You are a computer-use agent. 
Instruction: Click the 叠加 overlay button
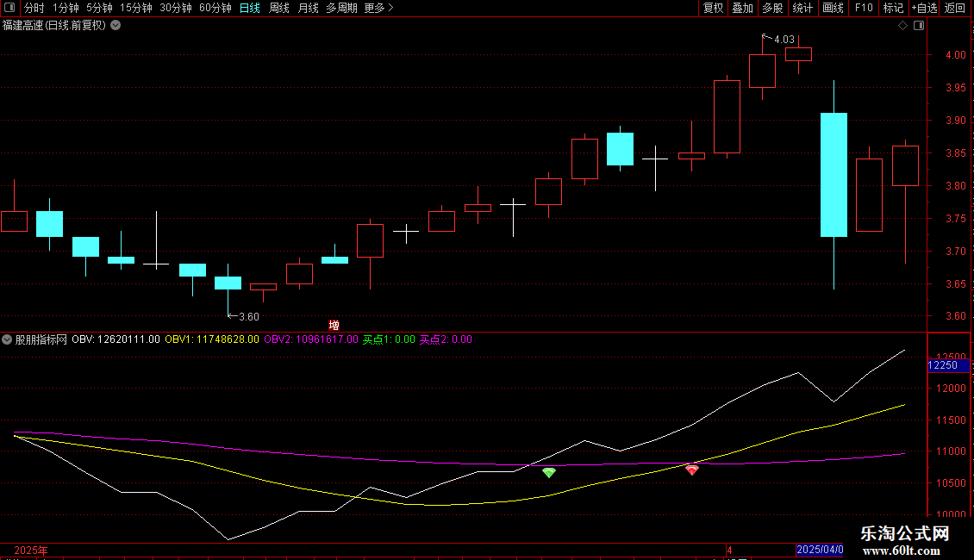tap(742, 8)
